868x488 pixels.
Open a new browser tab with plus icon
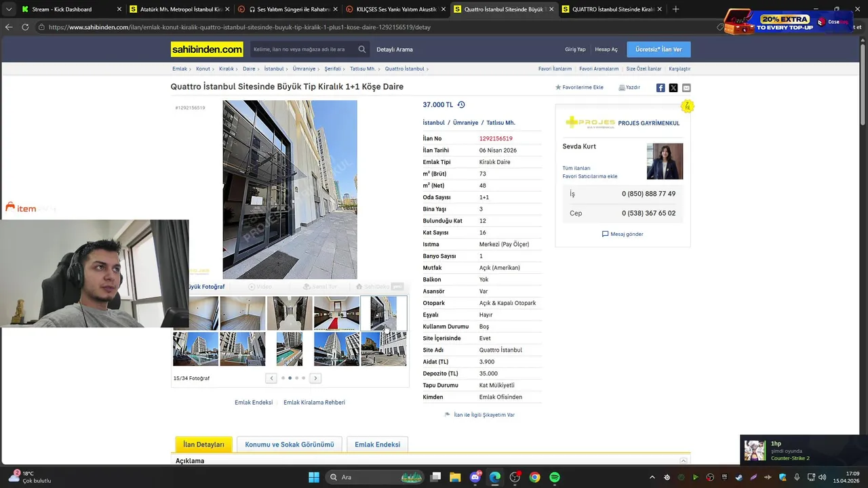pyautogui.click(x=675, y=9)
